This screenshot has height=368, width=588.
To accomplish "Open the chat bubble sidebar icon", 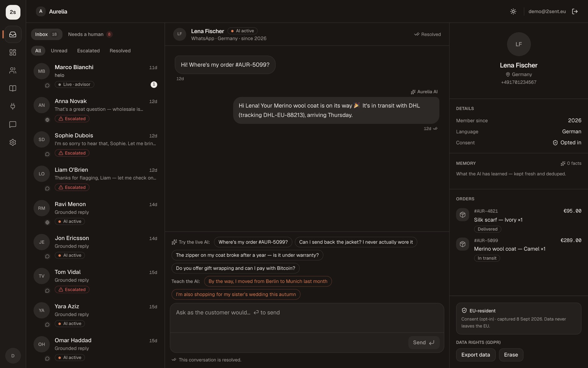I will [x=13, y=124].
